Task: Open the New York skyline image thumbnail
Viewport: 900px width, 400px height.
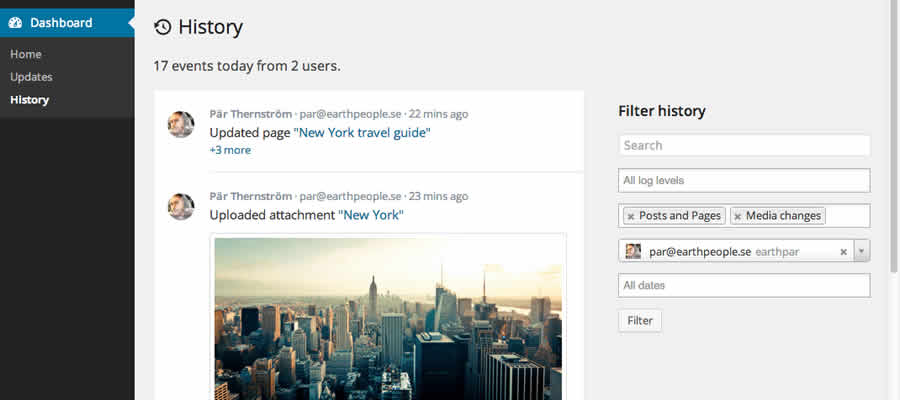Action: [x=388, y=318]
